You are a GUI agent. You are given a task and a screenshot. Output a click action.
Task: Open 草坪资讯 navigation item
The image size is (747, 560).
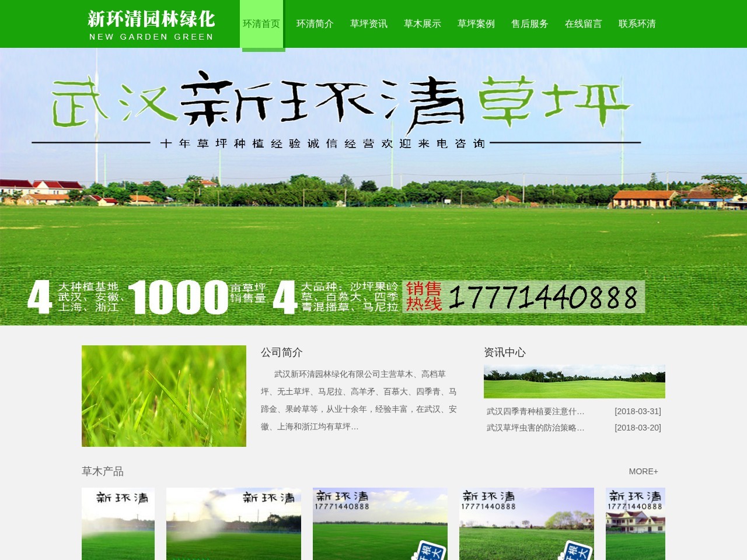point(369,24)
